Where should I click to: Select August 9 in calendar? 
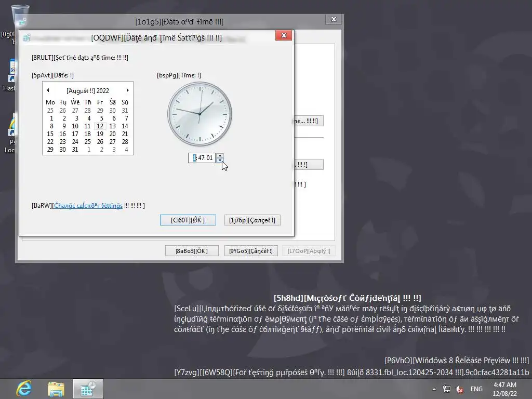(x=63, y=126)
